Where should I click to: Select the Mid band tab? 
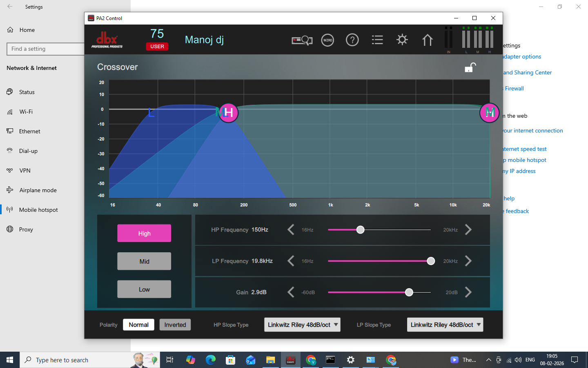click(144, 261)
